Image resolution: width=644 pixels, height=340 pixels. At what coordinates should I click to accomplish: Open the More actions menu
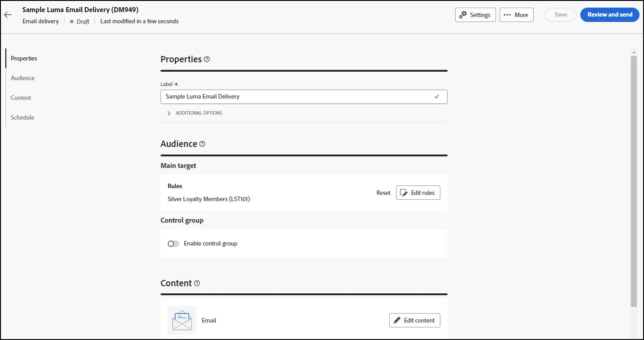(516, 15)
